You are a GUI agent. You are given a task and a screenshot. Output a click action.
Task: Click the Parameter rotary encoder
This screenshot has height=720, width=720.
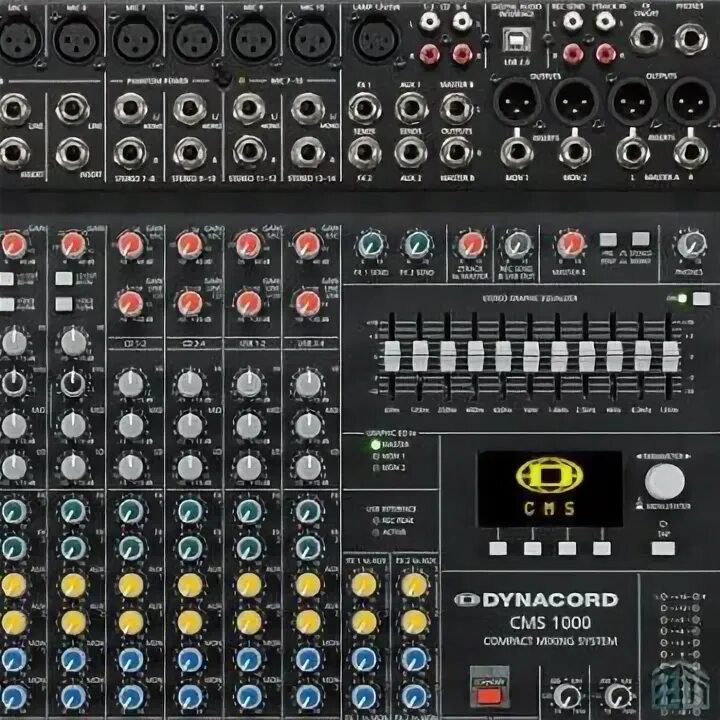click(664, 482)
